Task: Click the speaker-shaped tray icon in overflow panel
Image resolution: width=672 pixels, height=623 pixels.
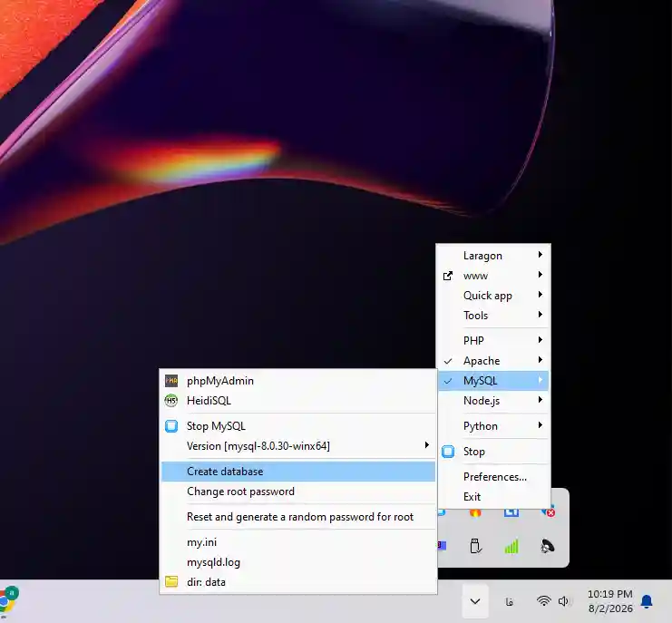Action: 547,546
